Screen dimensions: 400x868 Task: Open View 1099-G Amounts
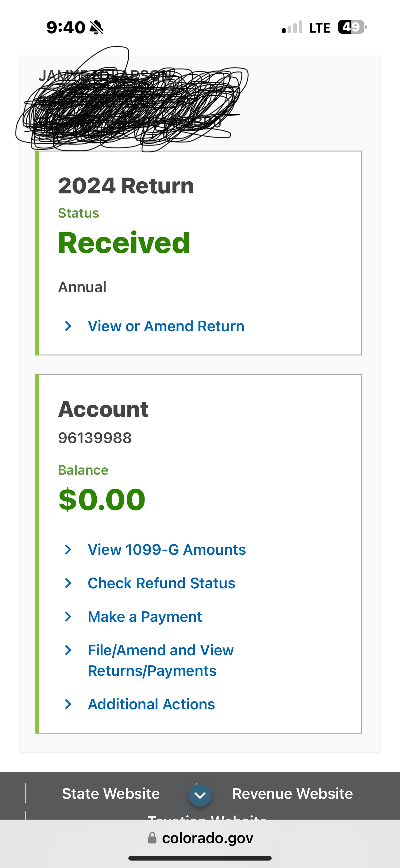166,549
